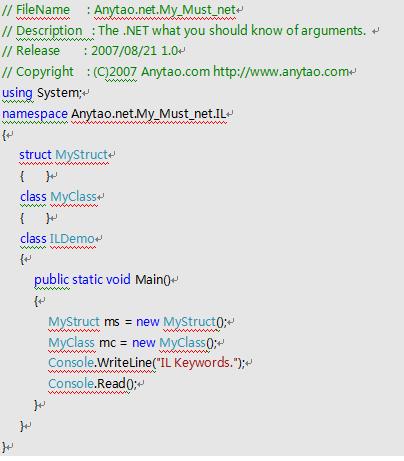
Task: Click the "// Copyright" comment label
Action: (x=38, y=72)
